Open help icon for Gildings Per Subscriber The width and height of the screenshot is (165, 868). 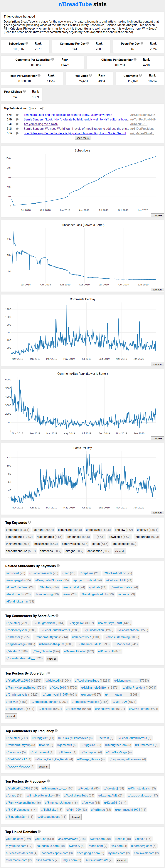(135, 59)
